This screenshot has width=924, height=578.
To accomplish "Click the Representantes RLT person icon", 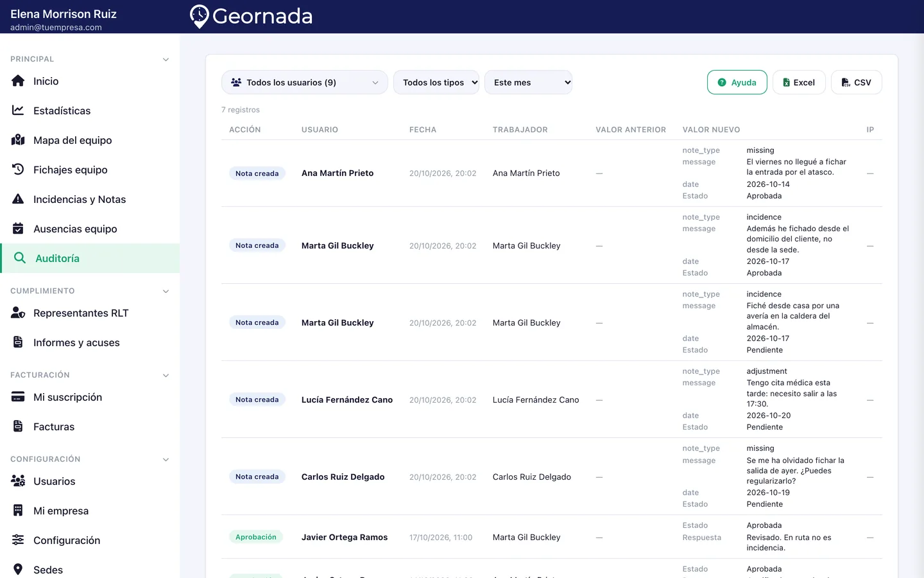I will [x=18, y=313].
